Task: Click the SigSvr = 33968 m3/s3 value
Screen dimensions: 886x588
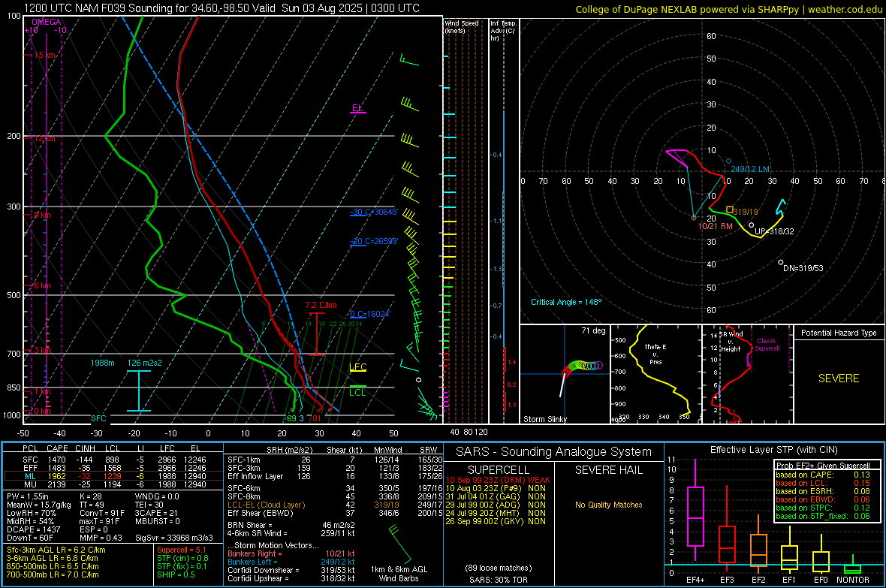Action: tap(174, 538)
